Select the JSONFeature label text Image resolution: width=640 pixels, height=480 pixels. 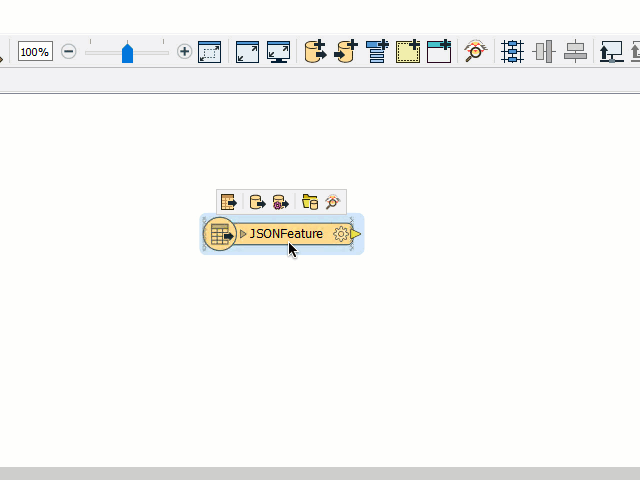(x=286, y=234)
